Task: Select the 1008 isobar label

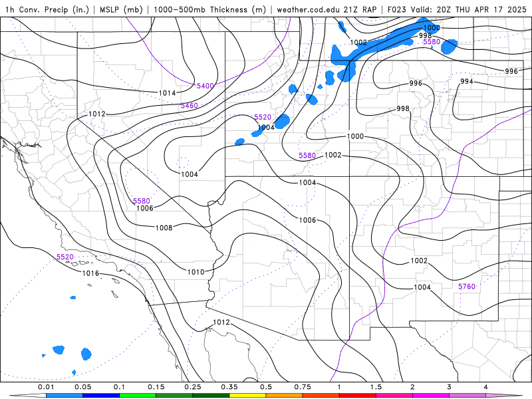Action: [164, 227]
